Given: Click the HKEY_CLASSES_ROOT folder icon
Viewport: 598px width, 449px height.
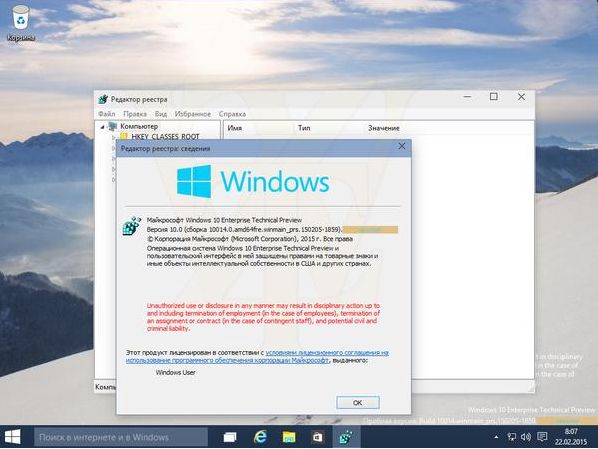Looking at the screenshot, I should pyautogui.click(x=124, y=136).
